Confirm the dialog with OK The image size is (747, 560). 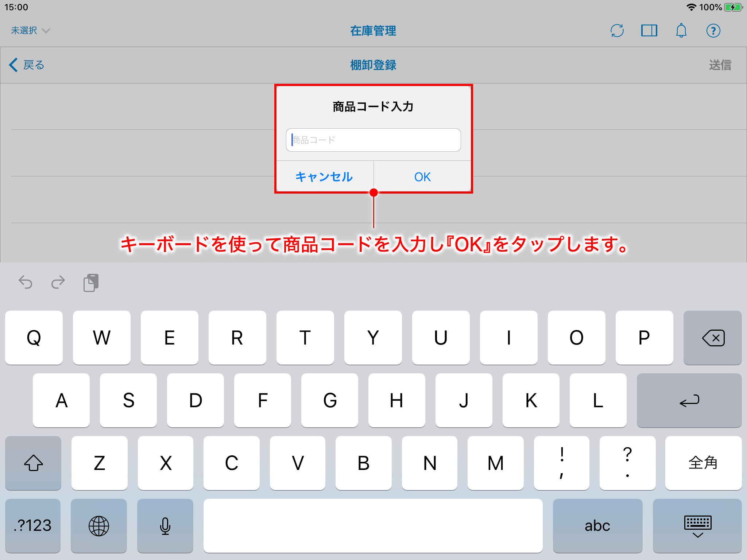pos(422,177)
